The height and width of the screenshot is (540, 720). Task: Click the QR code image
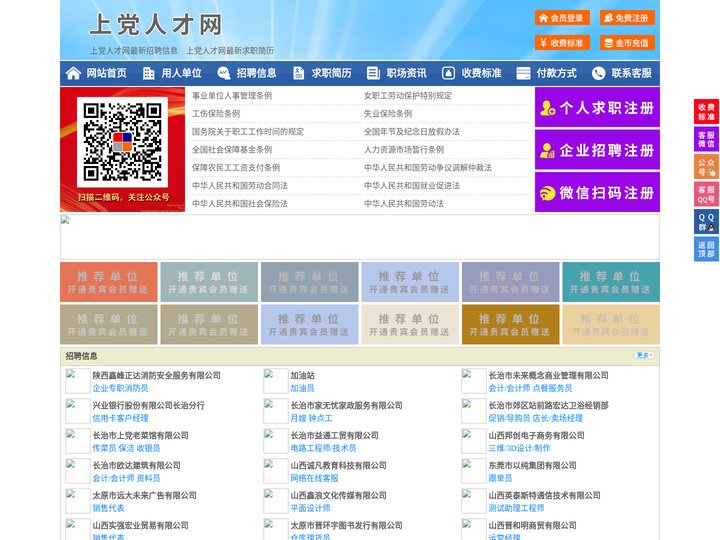click(x=122, y=142)
